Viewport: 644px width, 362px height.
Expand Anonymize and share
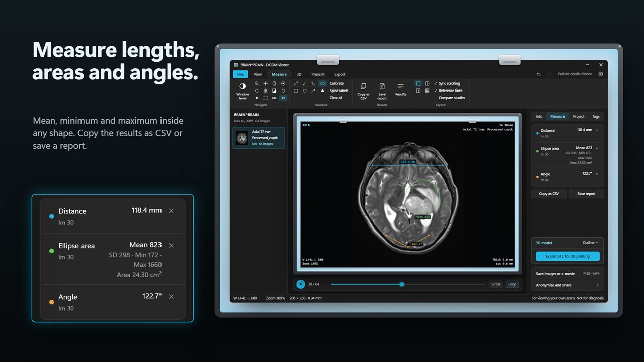point(568,285)
